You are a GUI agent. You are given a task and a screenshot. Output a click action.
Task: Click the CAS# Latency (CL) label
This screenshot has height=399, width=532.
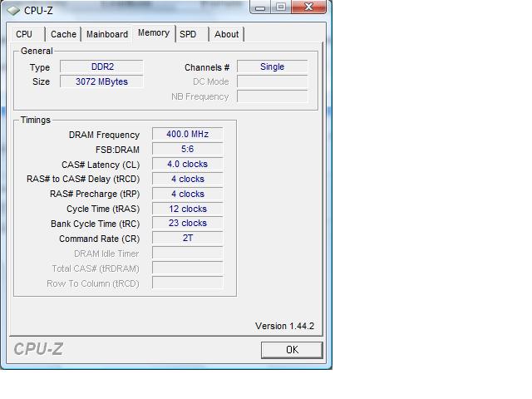[x=101, y=165]
